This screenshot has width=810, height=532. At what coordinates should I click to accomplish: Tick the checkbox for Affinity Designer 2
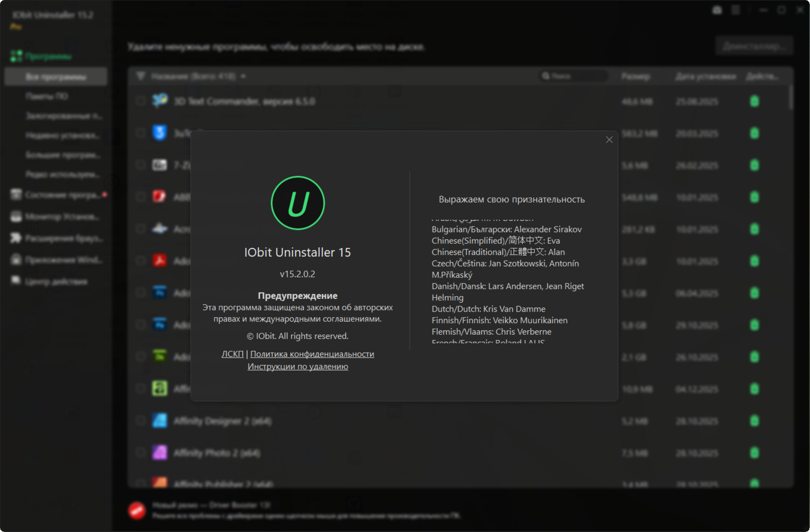pos(140,421)
